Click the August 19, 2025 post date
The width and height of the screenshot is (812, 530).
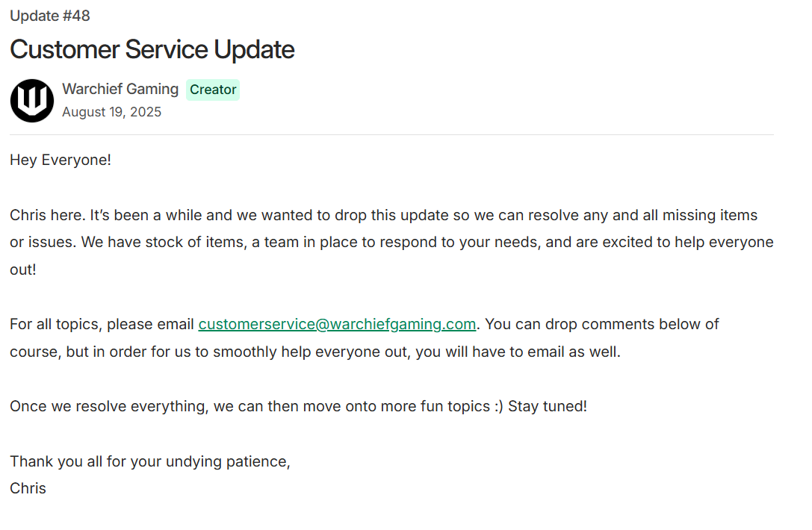pyautogui.click(x=111, y=112)
